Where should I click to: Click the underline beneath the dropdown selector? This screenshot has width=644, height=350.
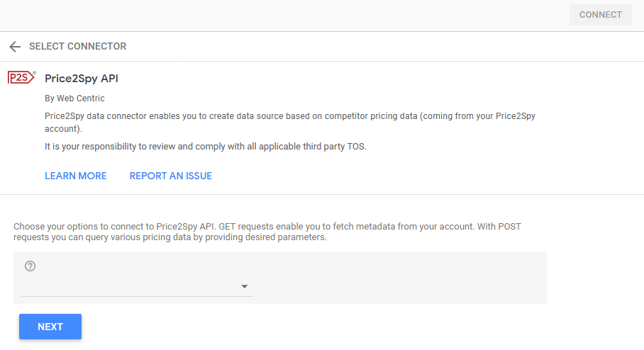coord(137,296)
